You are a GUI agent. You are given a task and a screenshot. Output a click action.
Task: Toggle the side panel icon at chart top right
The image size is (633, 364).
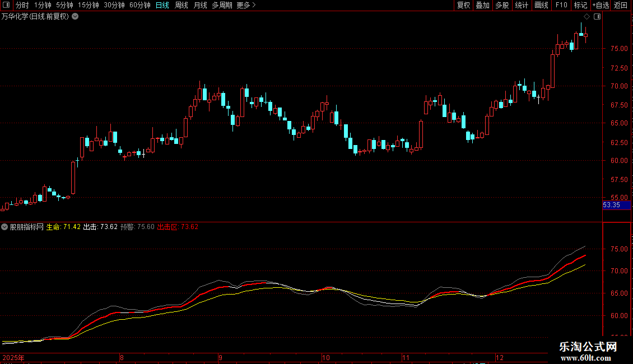[x=597, y=17]
